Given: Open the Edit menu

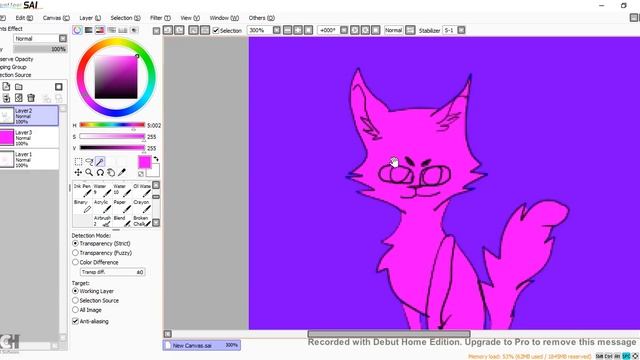Looking at the screenshot, I should (x=24, y=18).
